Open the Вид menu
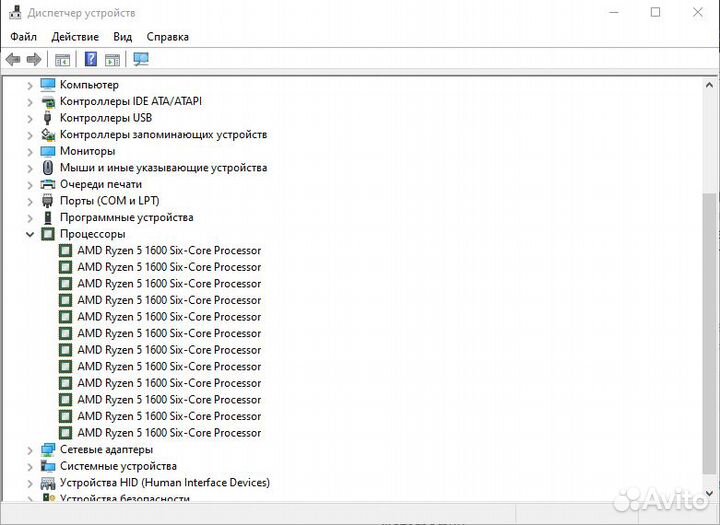 click(x=122, y=37)
